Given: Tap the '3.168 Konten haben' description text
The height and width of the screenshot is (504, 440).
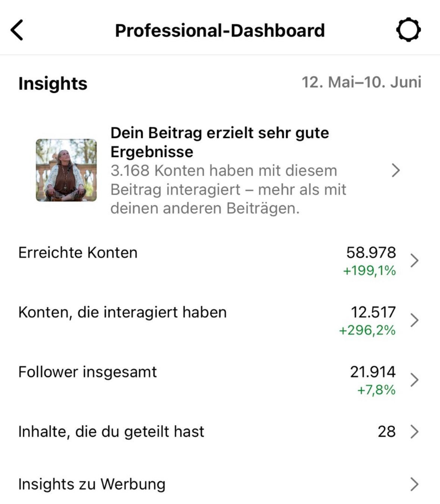Looking at the screenshot, I should pyautogui.click(x=228, y=190).
